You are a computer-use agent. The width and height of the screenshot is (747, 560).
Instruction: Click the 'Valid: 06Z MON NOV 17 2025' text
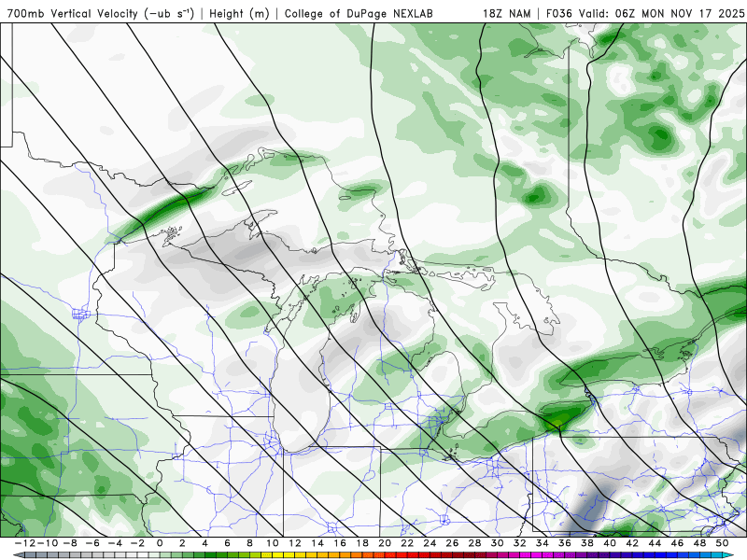tap(661, 13)
